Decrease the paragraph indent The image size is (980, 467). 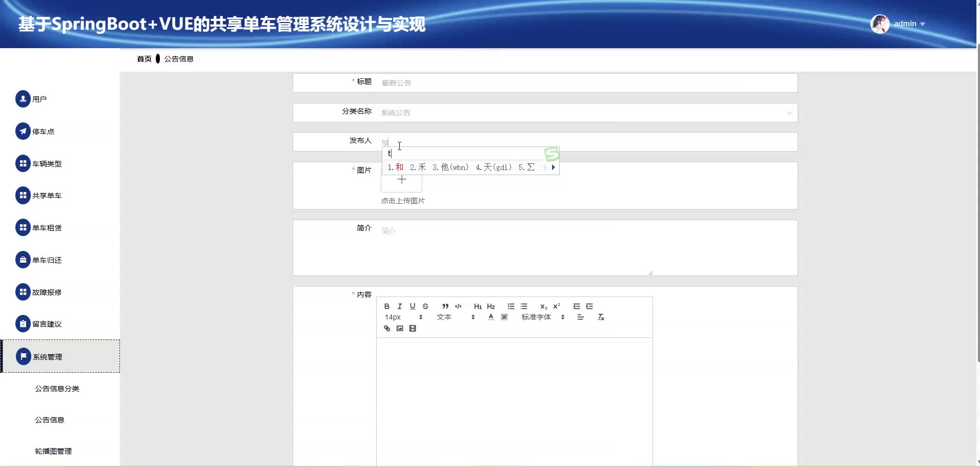click(x=577, y=306)
